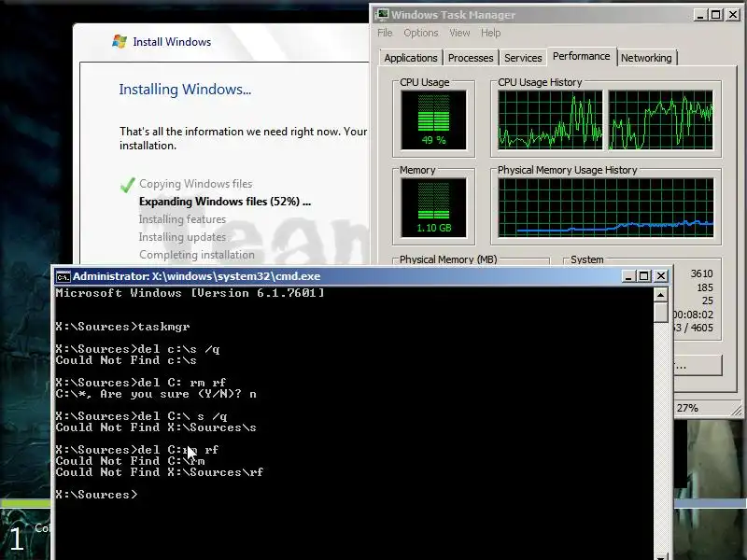Maximize the cmd.exe window

pos(644,276)
